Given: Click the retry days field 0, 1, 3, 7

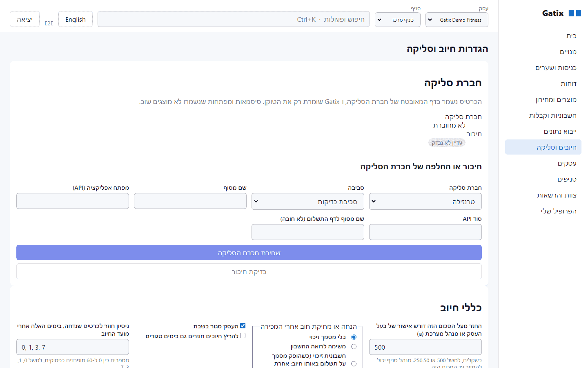Looking at the screenshot, I should click(x=73, y=347).
